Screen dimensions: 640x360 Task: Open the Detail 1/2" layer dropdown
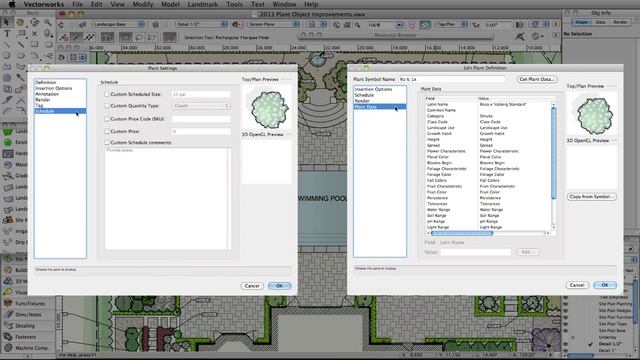click(x=202, y=24)
